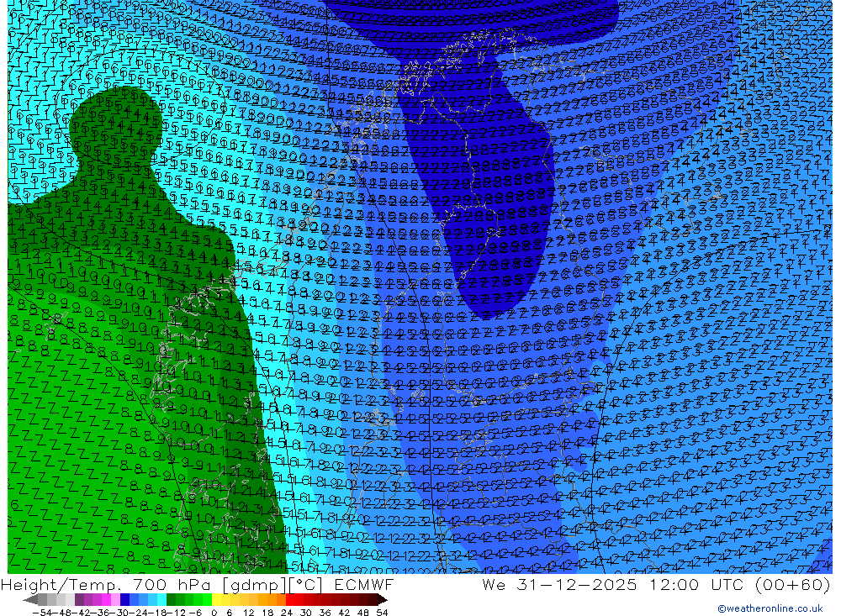Viewport: 841px width, 616px height.
Task: Pick the cyan legend swatch above -18
Action: 161,599
